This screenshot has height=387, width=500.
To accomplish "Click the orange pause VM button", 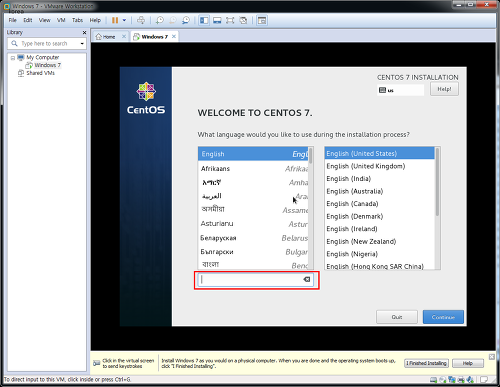I will [115, 20].
